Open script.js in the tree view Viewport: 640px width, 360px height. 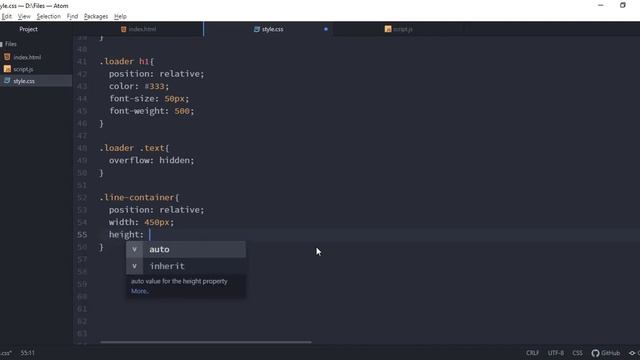[x=23, y=69]
